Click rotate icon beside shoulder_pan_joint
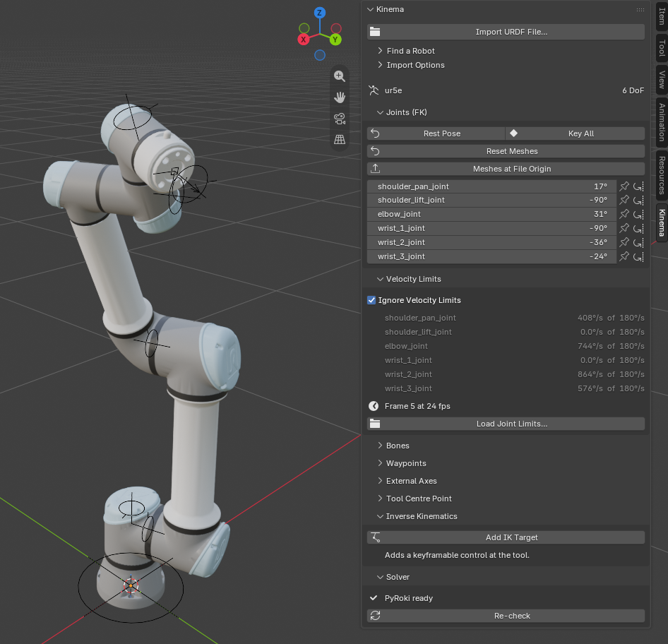Viewport: 668px width, 644px height. [638, 186]
